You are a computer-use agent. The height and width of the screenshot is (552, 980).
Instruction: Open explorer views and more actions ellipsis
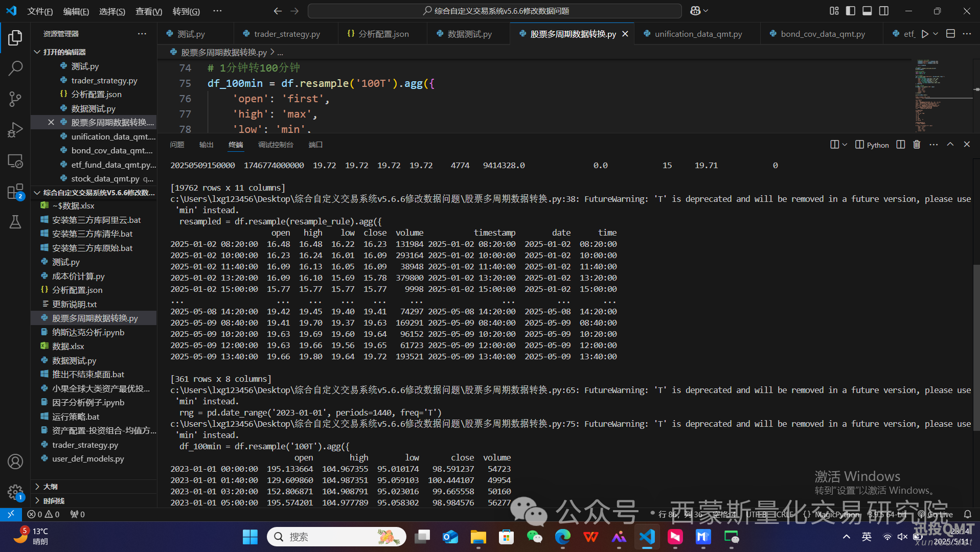[x=142, y=34]
